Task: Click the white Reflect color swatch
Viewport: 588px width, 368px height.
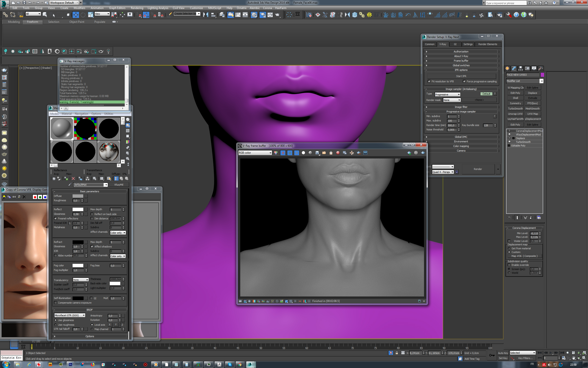Action: pyautogui.click(x=78, y=209)
